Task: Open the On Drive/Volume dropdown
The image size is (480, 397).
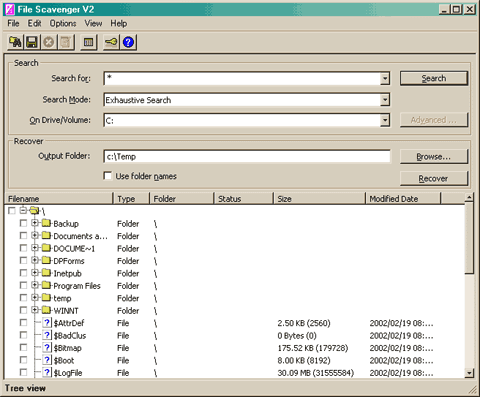Action: 385,120
